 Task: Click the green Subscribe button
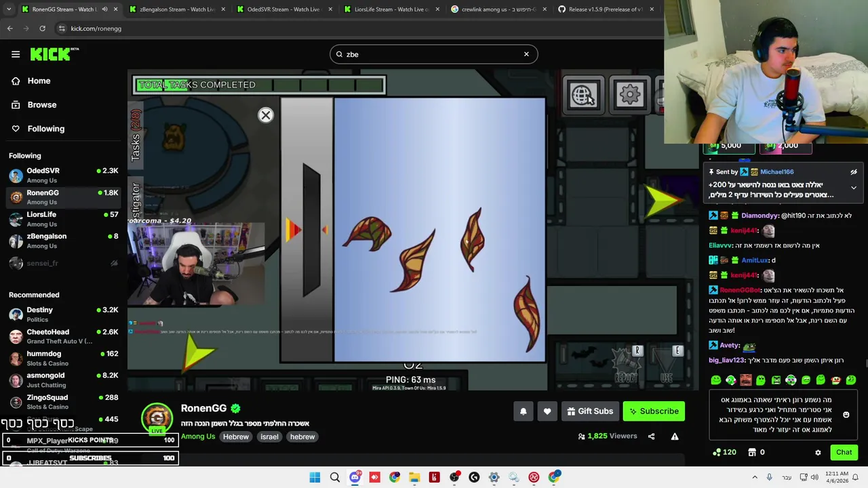coord(654,411)
